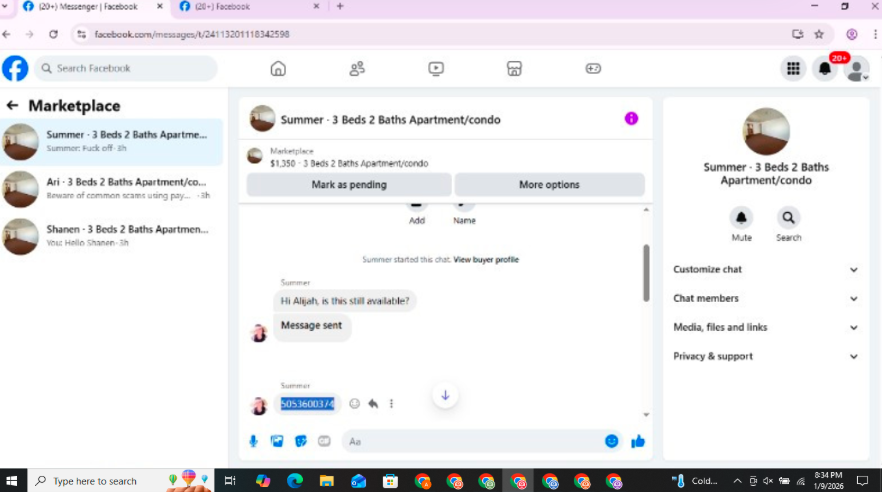The height and width of the screenshot is (492, 882).
Task: Open the tab search dropdown arrow
Action: pyautogui.click(x=5, y=7)
